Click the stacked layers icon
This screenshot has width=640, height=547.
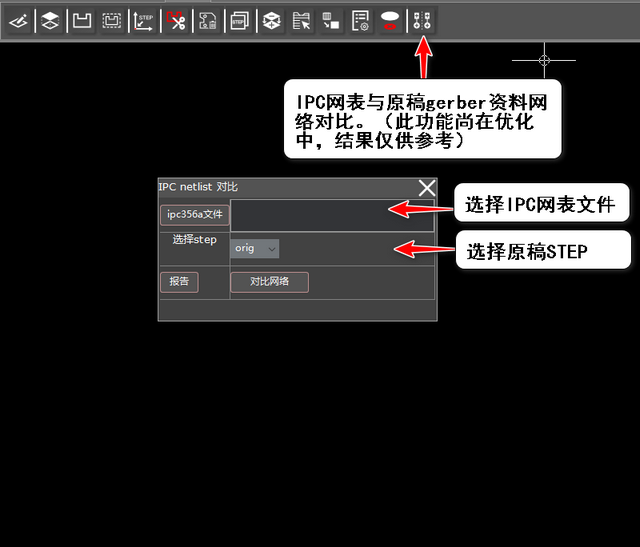coord(49,20)
